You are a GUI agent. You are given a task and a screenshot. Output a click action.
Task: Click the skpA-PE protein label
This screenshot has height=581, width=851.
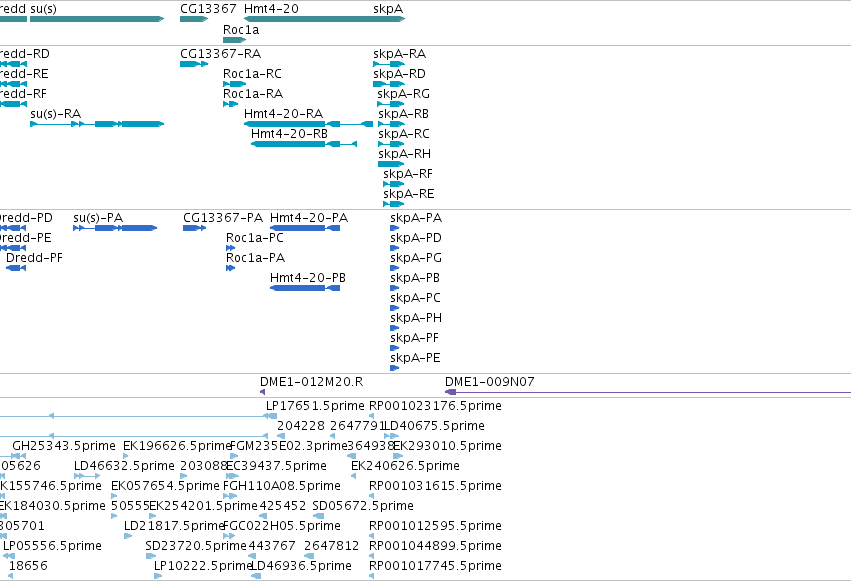coord(415,359)
